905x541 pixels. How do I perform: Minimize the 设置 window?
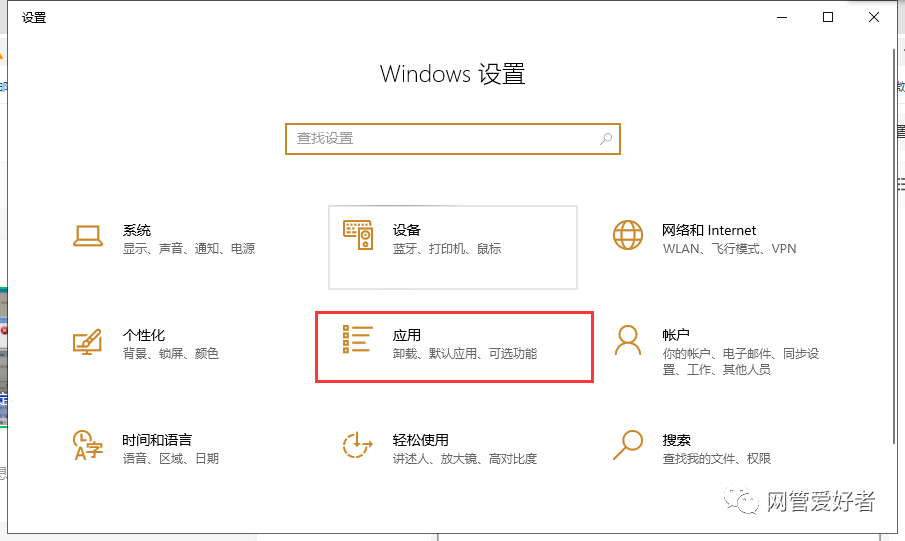[x=782, y=17]
